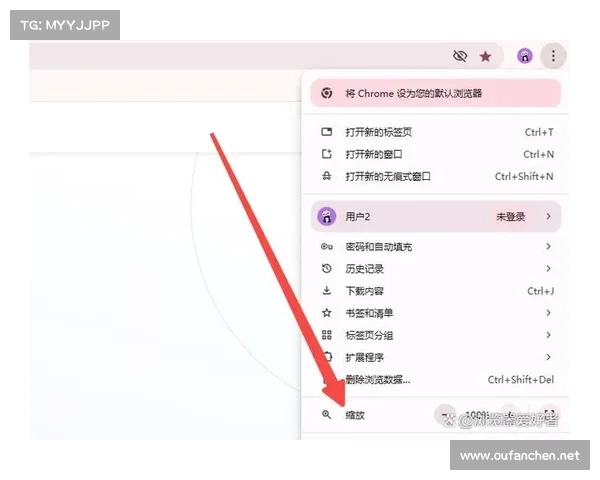Screen dimensions: 600x480
Task: Click the history clock icon beside 历史记录
Action: click(326, 269)
